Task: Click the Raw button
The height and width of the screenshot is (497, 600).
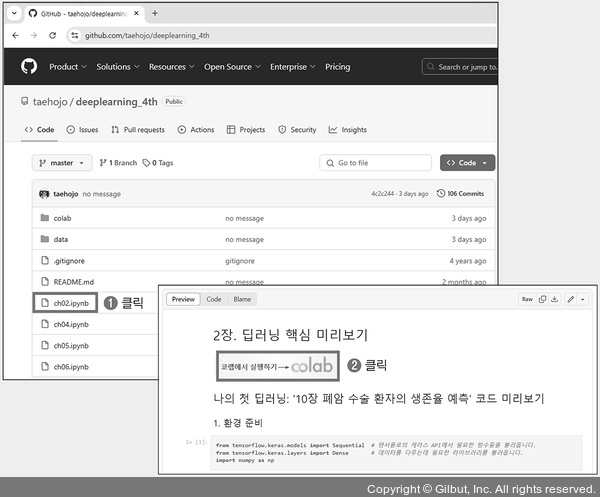Action: pos(526,299)
